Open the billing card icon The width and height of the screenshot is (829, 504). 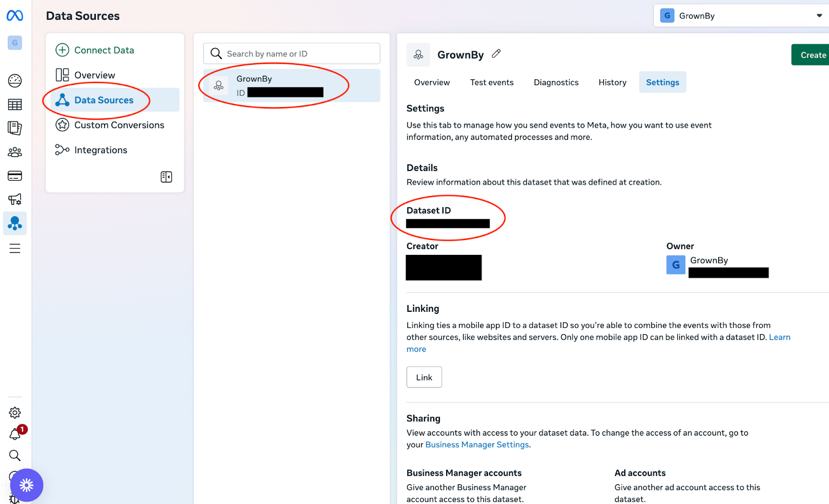(15, 176)
